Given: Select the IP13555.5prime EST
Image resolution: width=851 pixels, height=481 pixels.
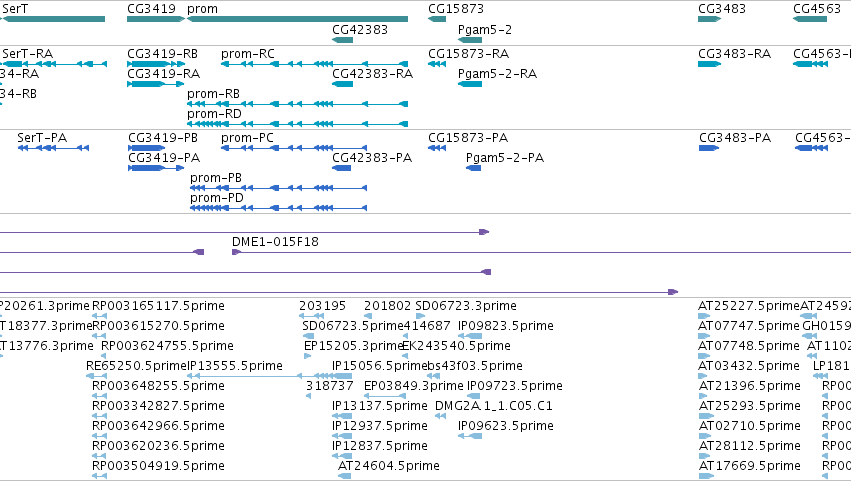Looking at the screenshot, I should (270, 376).
